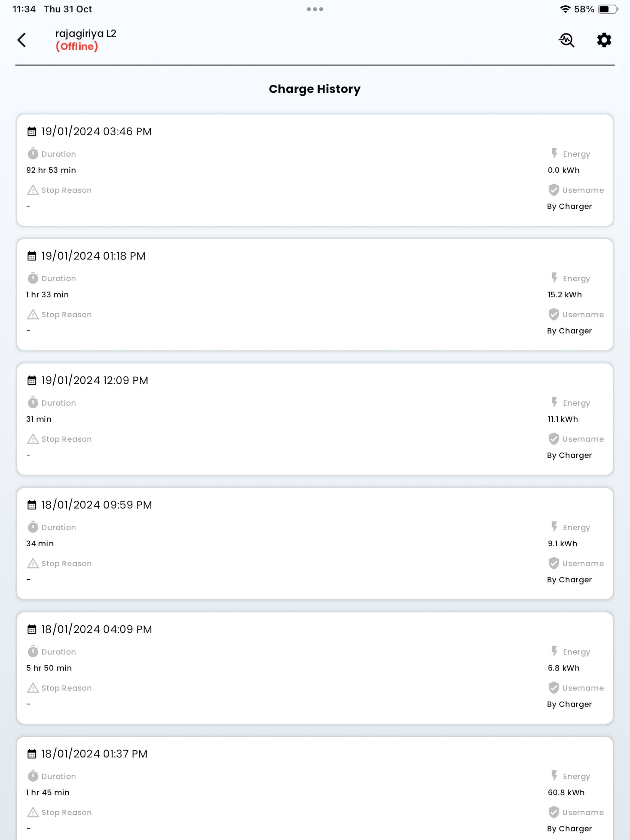Image resolution: width=630 pixels, height=840 pixels.
Task: Open the diagnostics magnifier icon
Action: (566, 40)
